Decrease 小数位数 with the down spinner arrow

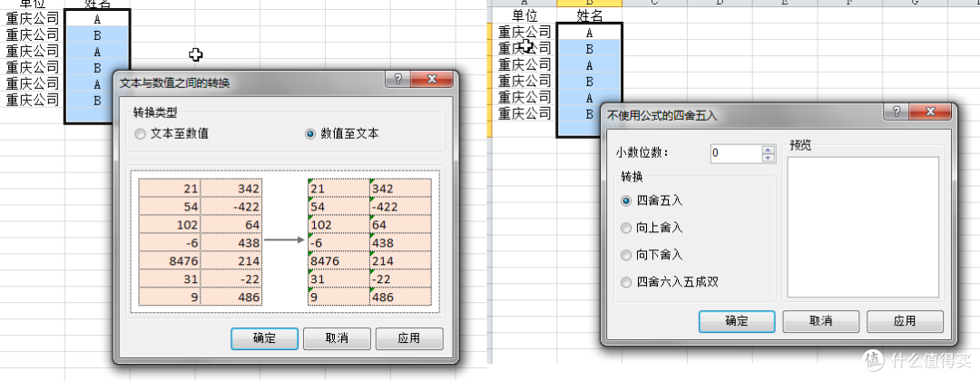coord(769,158)
